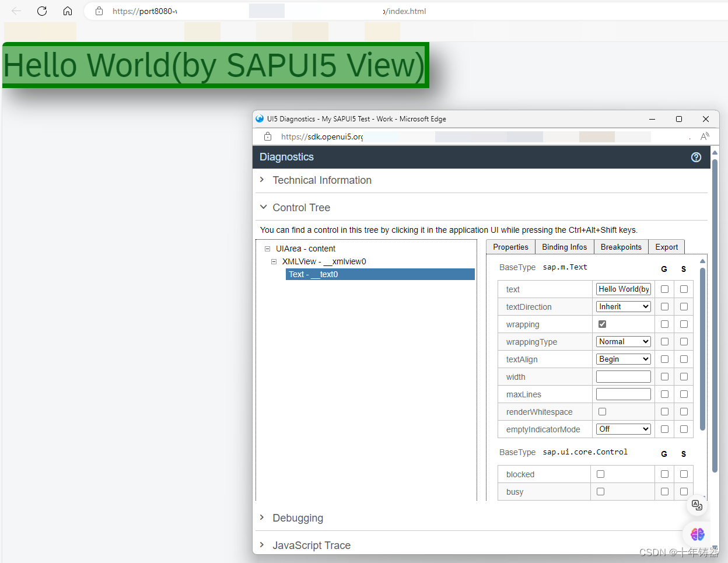
Task: Check the S box for width
Action: point(684,376)
